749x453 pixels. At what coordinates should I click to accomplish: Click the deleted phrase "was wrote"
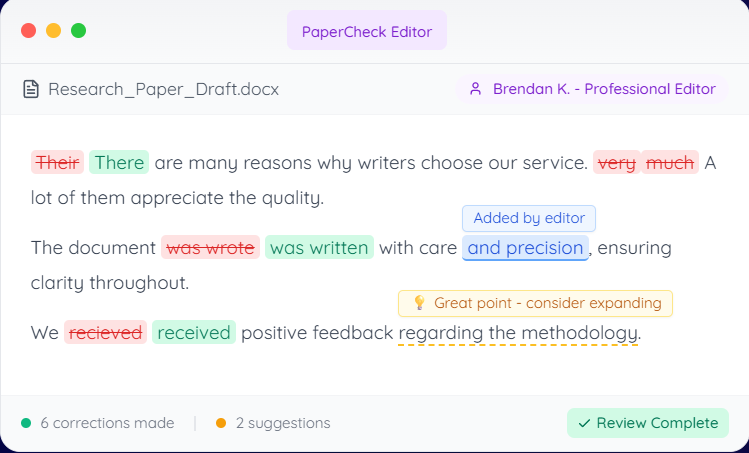coord(210,247)
